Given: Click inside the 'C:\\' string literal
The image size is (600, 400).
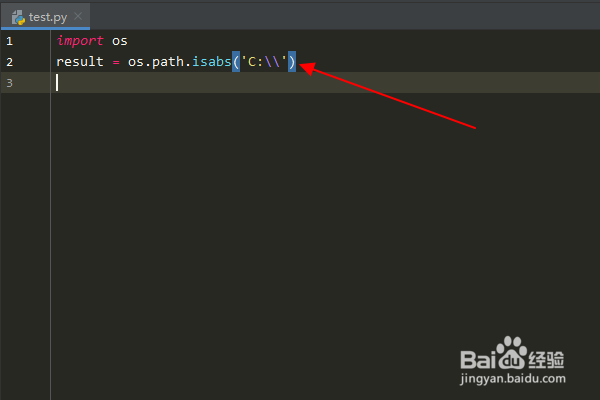Looking at the screenshot, I should coord(264,61).
